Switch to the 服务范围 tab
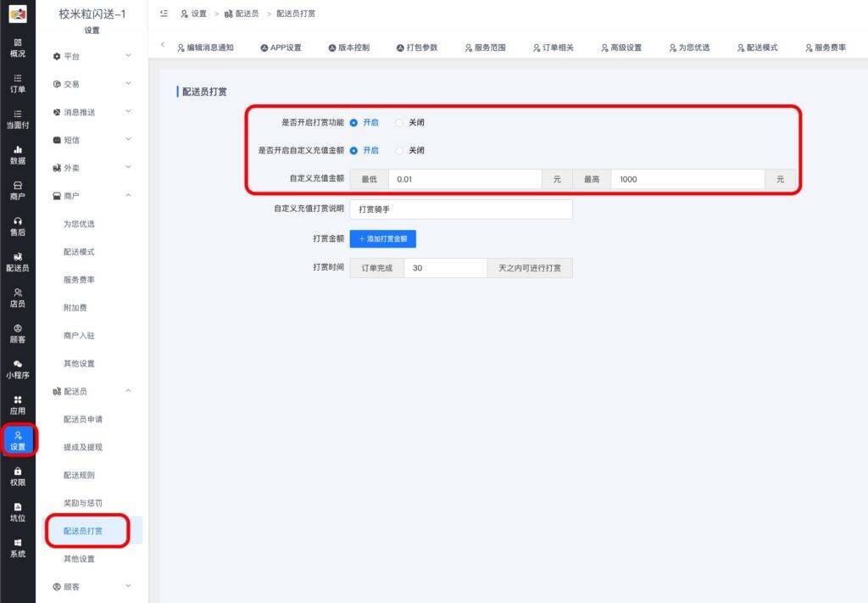Image resolution: width=868 pixels, height=603 pixels. pos(485,47)
